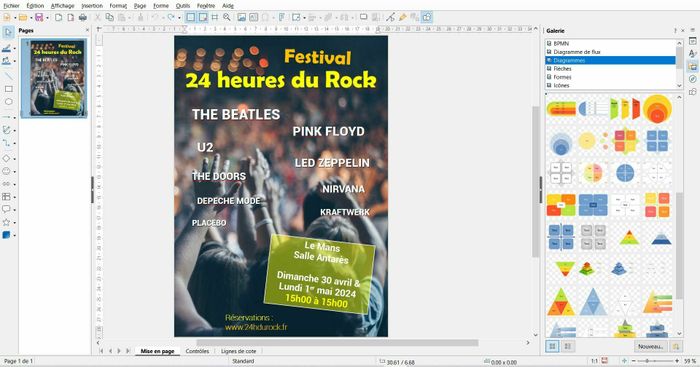Choose the Connector tool
Viewport: 700px width, 367px height.
tap(6, 143)
